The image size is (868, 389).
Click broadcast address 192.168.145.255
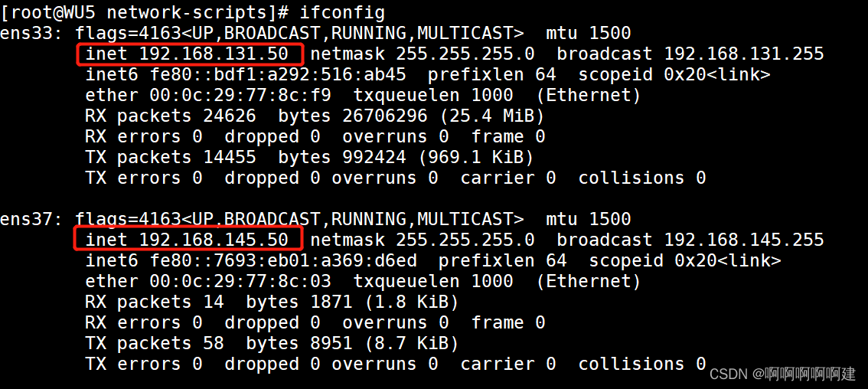[x=743, y=240]
